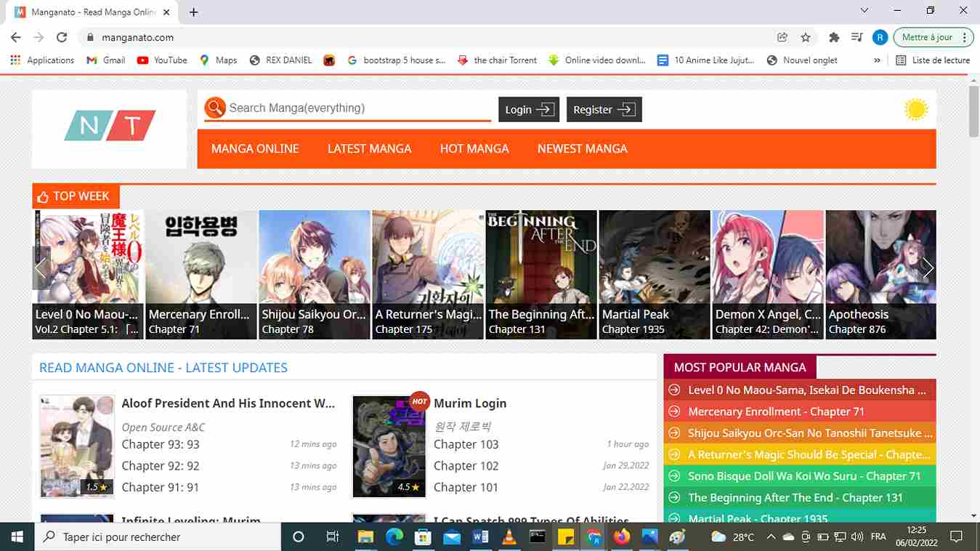
Task: Open the Murim Login cover thumbnail
Action: (x=389, y=446)
